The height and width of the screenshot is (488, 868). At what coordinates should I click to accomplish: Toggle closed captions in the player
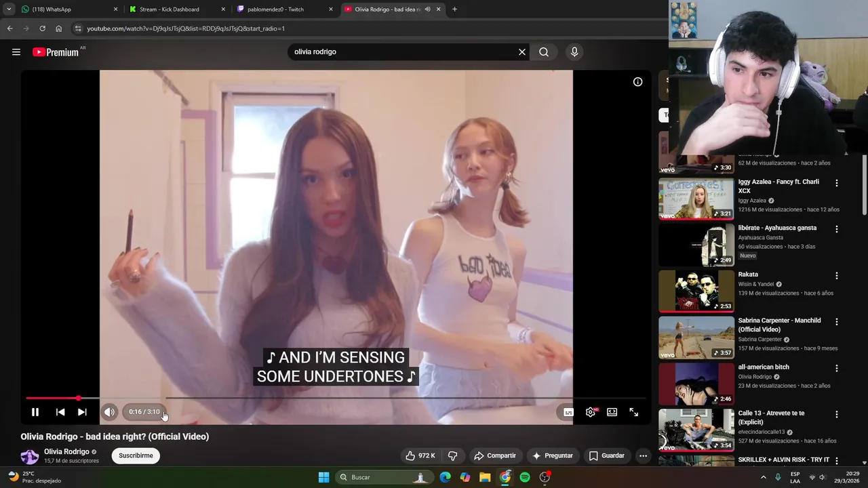(569, 412)
